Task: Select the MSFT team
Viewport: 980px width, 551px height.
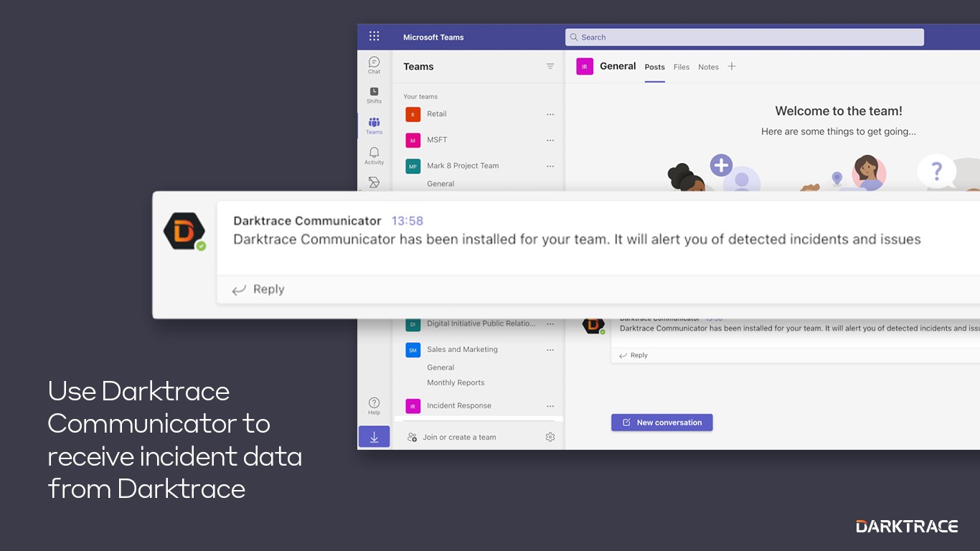Action: click(x=437, y=140)
